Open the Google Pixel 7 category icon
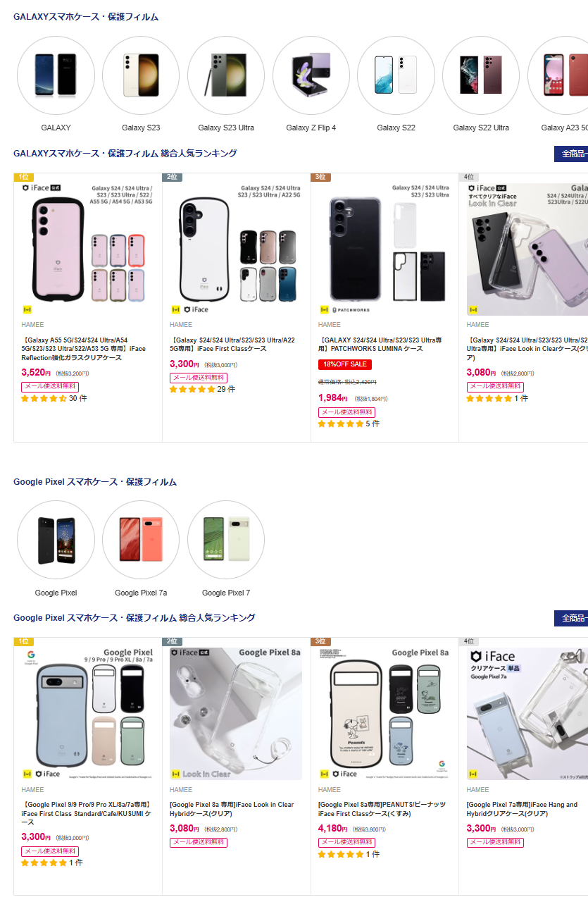The height and width of the screenshot is (902, 588). pos(226,540)
